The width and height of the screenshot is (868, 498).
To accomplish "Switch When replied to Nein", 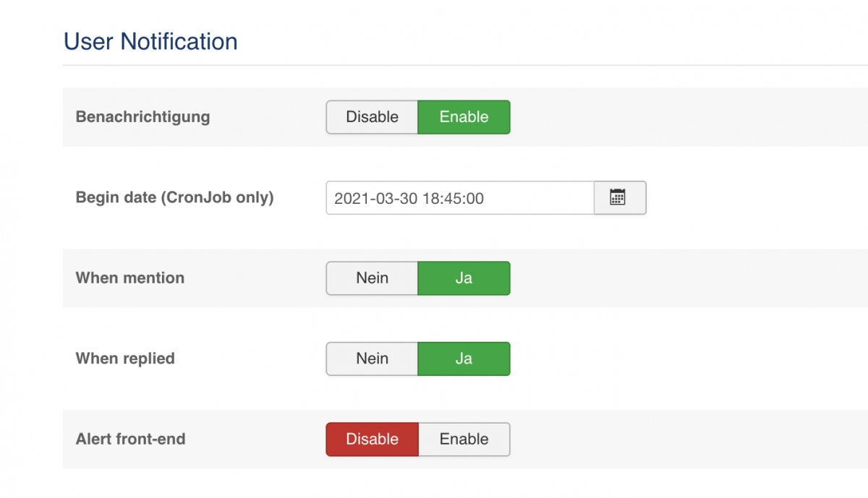I will 372,359.
